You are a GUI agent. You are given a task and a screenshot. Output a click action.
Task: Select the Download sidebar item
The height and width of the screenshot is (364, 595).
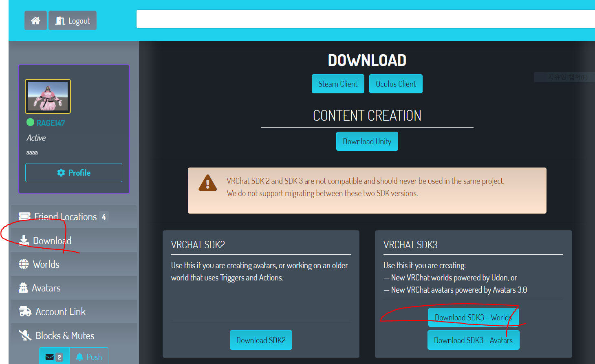click(74, 240)
